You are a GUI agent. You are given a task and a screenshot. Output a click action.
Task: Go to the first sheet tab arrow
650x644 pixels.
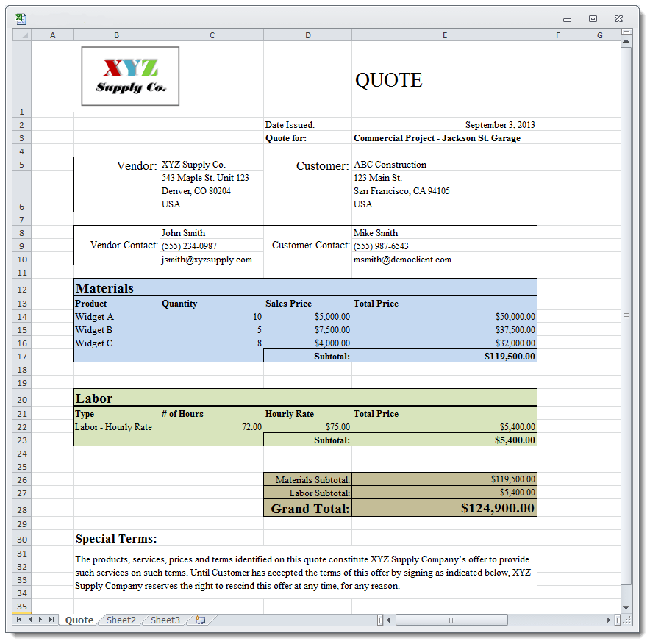(19, 620)
